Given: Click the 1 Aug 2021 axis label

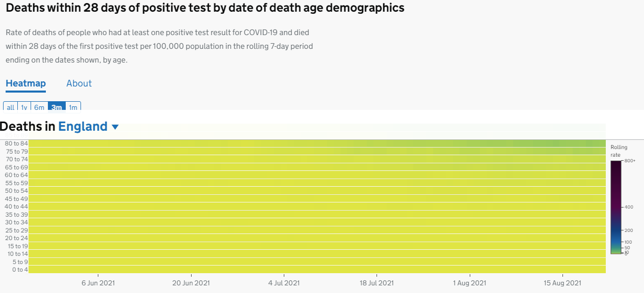Looking at the screenshot, I should click(470, 283).
